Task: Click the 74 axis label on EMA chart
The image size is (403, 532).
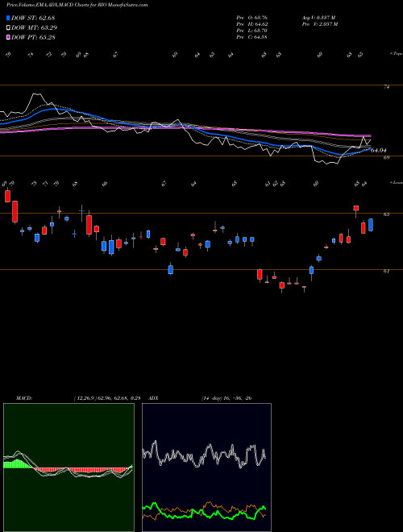Action: point(387,87)
